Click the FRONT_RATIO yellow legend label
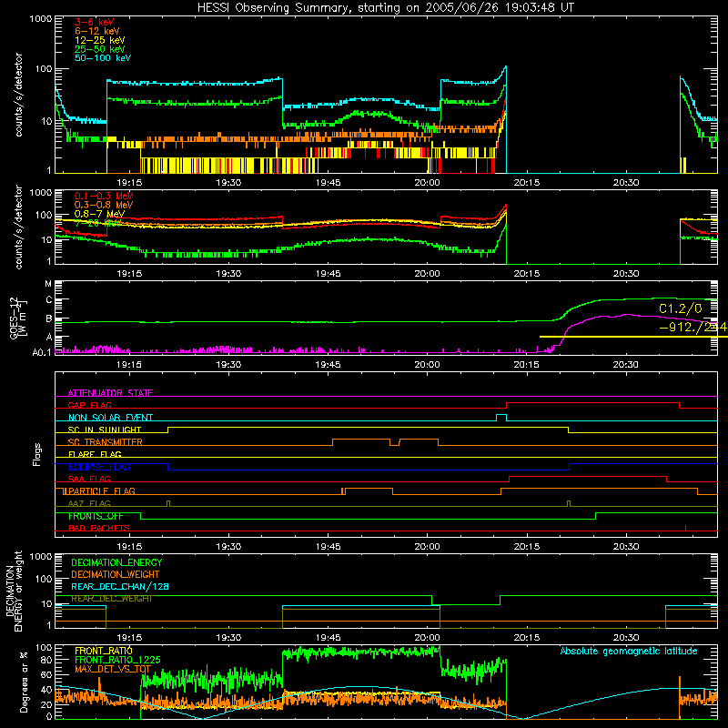Viewport: 728px width, 728px height. click(103, 651)
